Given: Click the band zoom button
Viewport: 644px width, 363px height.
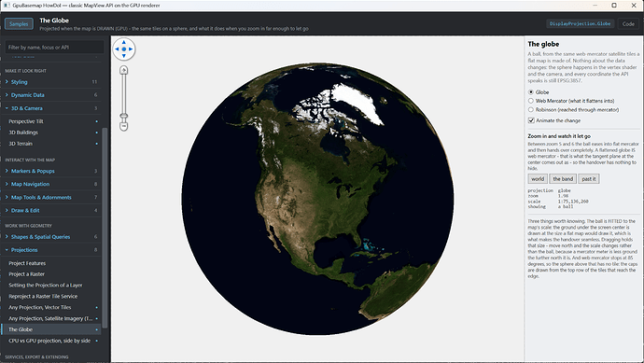Looking at the screenshot, I should click(x=562, y=178).
